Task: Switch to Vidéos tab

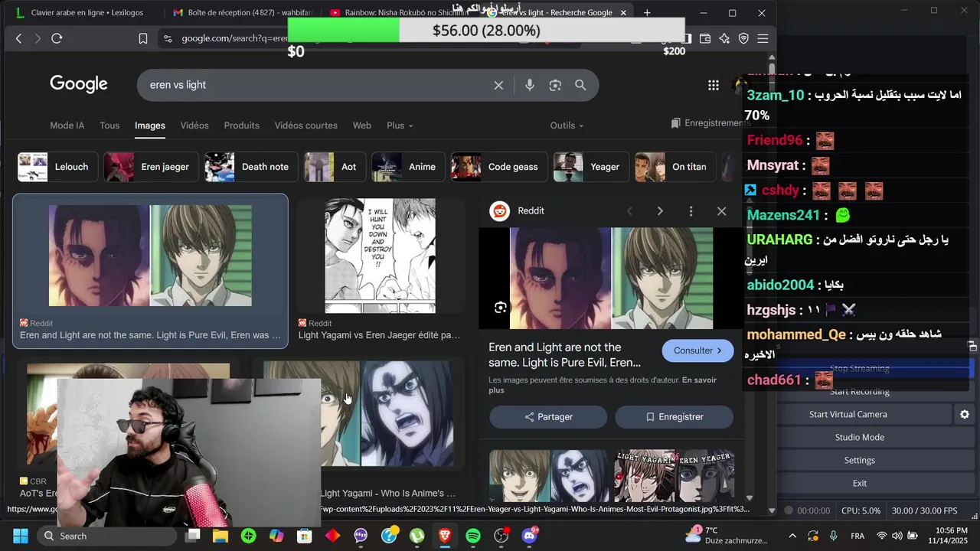Action: (x=194, y=126)
